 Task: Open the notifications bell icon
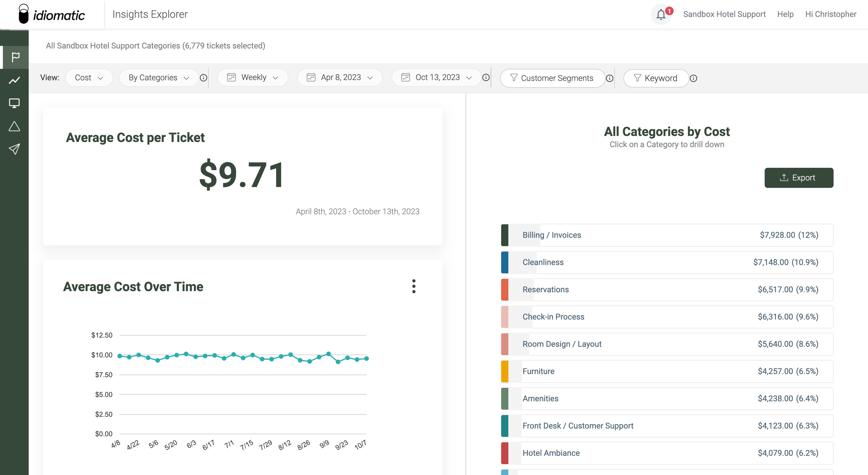tap(661, 14)
